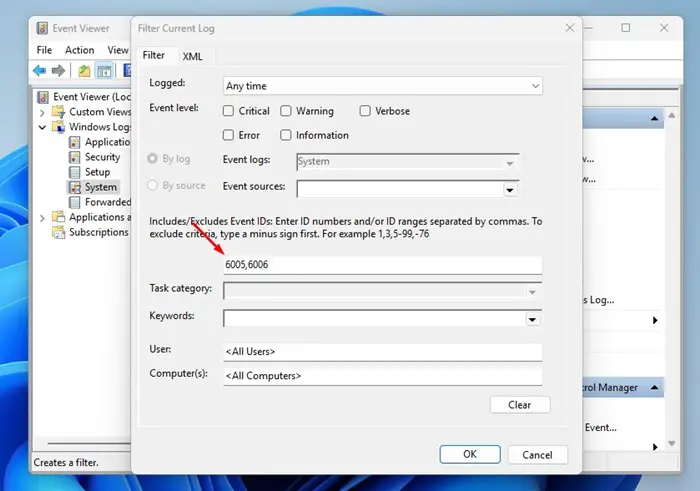Enable the Error event level checkbox

[x=228, y=135]
